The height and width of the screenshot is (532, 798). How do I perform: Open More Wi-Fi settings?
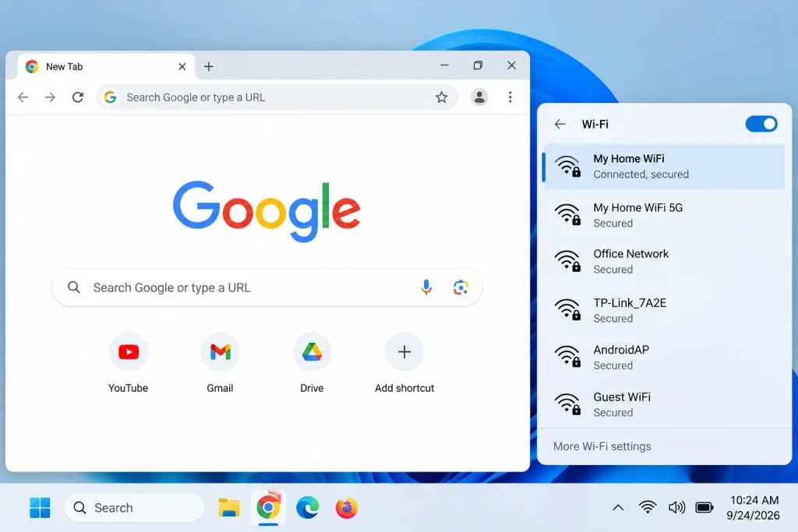click(602, 446)
